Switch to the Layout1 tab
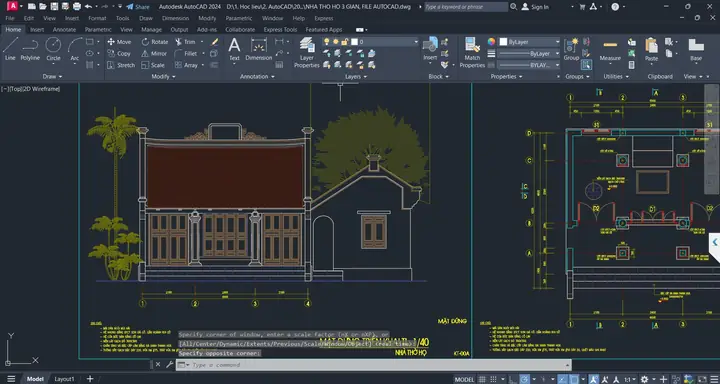The image size is (720, 384). (64, 379)
